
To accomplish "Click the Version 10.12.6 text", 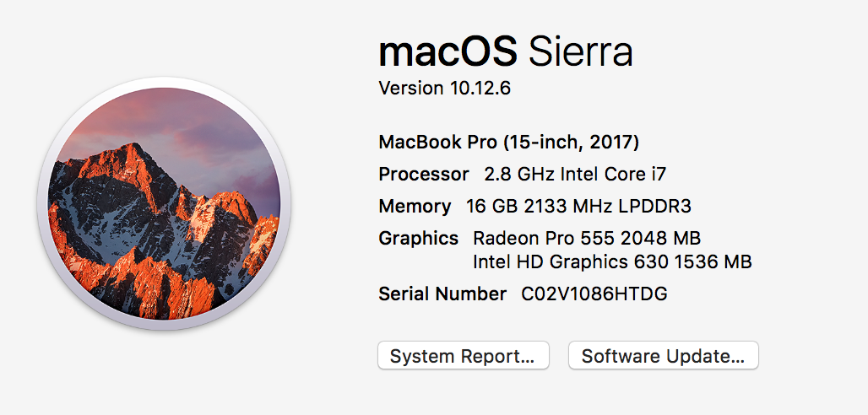I will pos(445,89).
